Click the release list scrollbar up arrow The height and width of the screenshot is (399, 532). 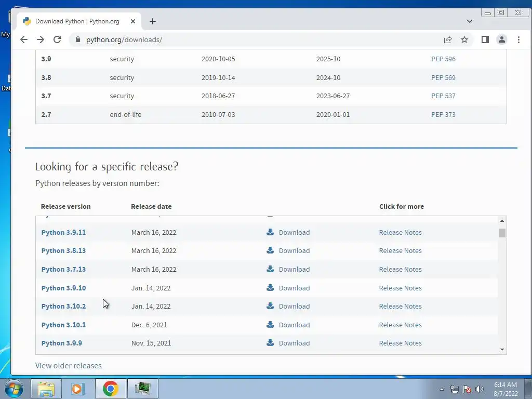[502, 221]
